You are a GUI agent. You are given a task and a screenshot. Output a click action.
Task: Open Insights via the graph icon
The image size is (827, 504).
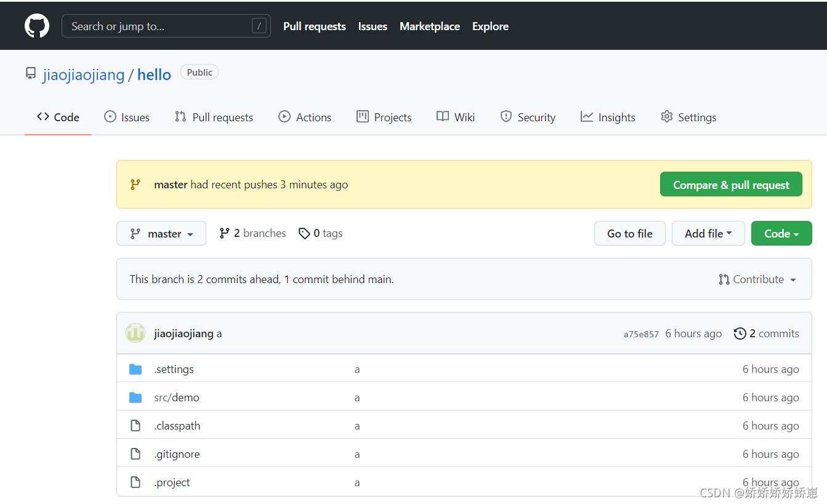pyautogui.click(x=586, y=116)
